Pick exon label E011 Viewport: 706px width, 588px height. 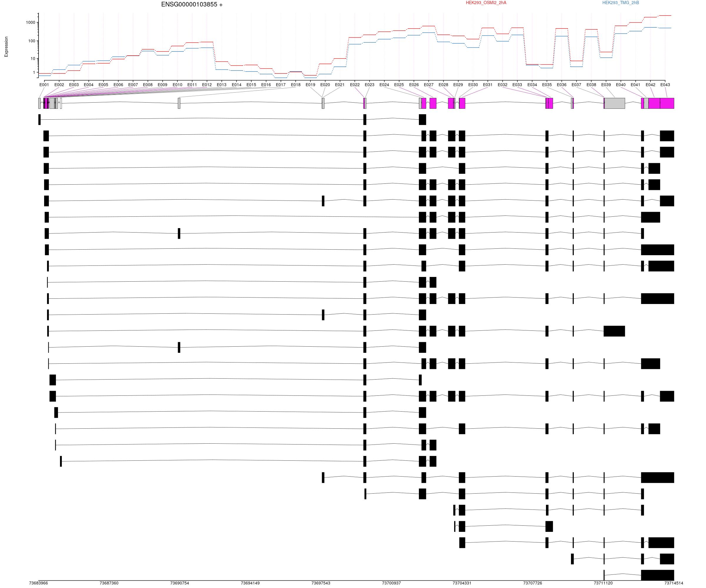click(192, 85)
